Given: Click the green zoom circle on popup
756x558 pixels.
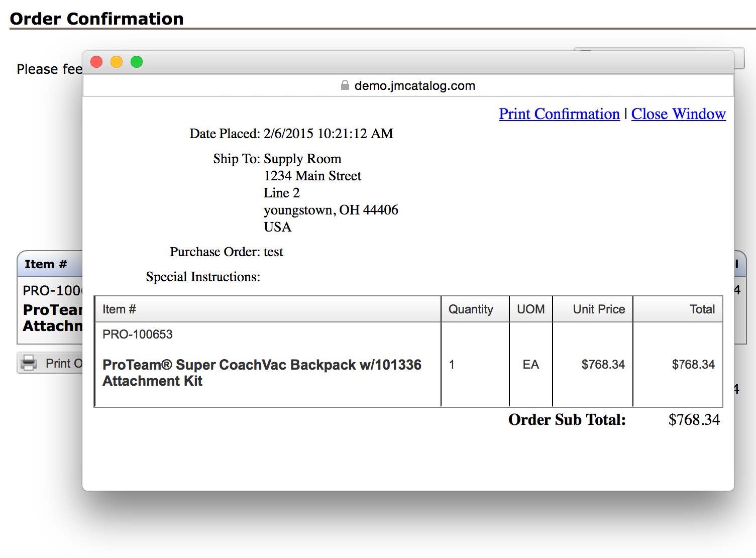Looking at the screenshot, I should (136, 62).
